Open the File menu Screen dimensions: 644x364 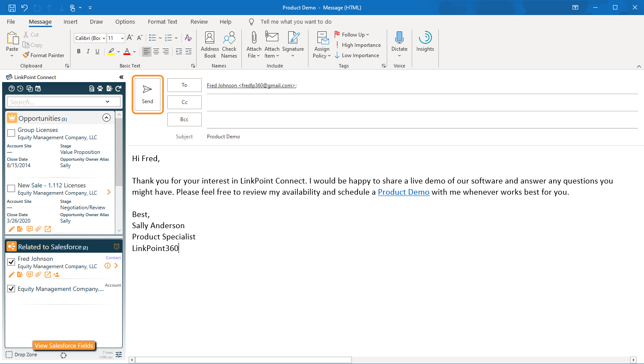coord(11,22)
